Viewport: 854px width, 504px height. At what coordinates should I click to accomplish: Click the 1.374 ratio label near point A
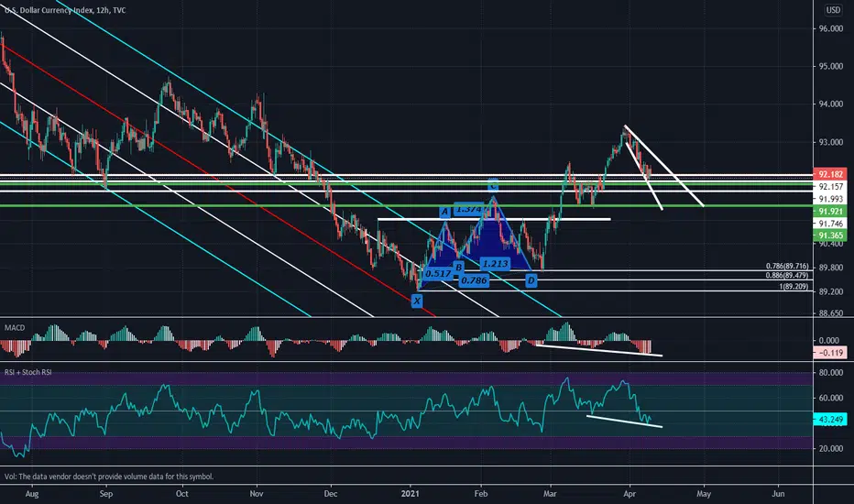pos(469,209)
